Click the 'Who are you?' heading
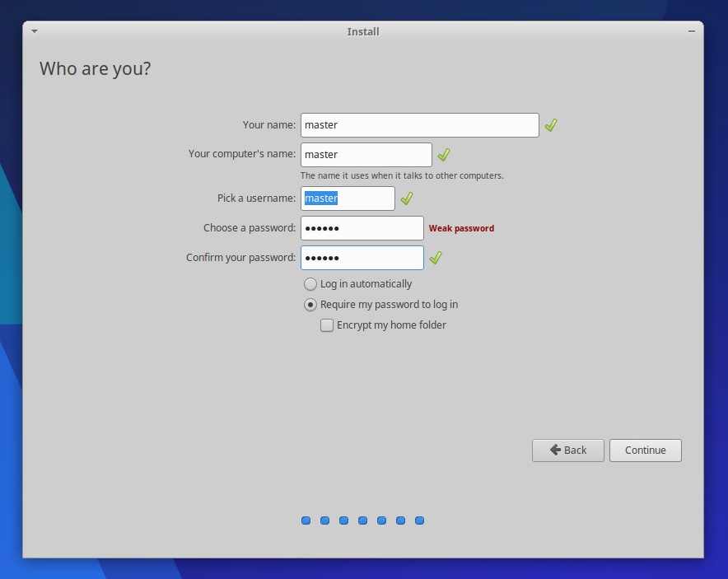The width and height of the screenshot is (728, 579). [96, 68]
